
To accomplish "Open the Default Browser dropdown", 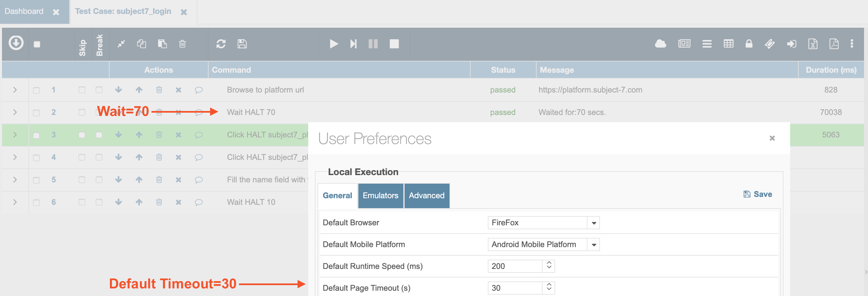I will (594, 223).
